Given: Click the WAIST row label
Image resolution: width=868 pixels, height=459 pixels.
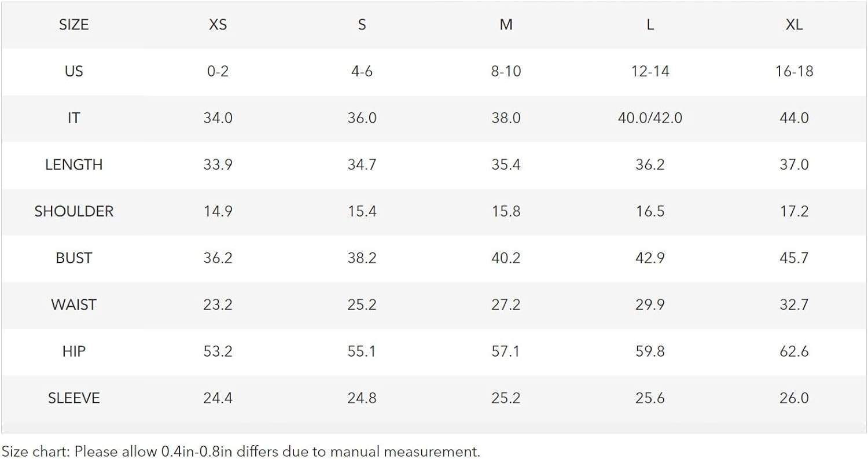Looking at the screenshot, I should 73,304.
